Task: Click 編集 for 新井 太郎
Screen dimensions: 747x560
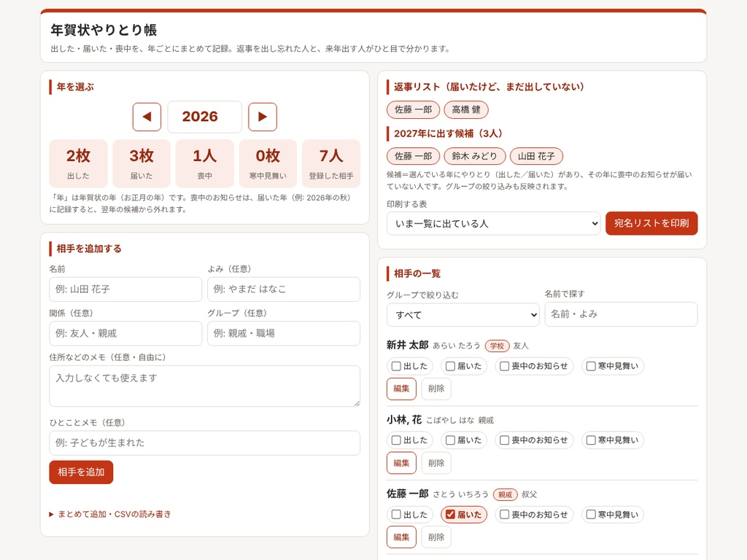Action: pos(401,389)
